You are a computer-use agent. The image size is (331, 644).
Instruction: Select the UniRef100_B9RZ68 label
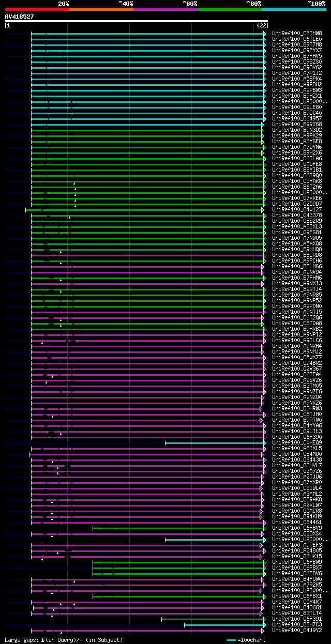point(297,124)
